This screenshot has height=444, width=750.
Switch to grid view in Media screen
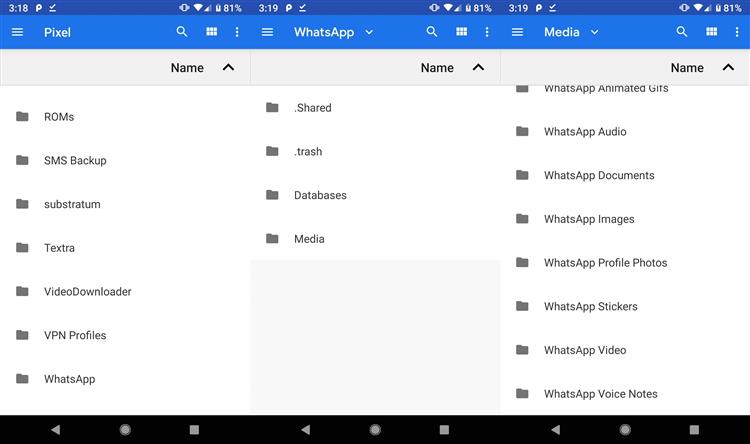point(711,32)
